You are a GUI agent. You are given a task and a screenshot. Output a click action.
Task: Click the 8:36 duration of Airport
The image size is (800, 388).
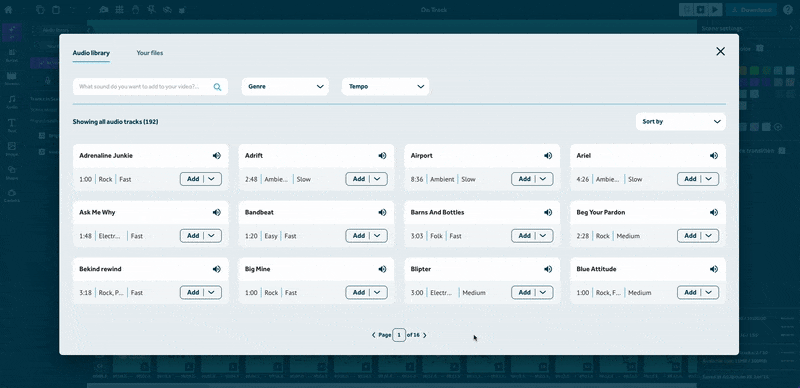417,180
